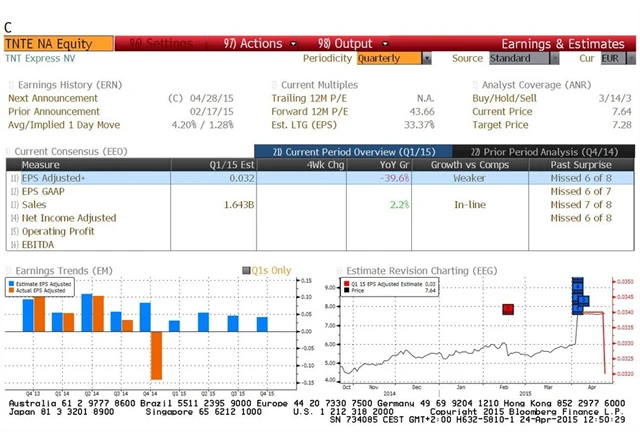
Task: Click the Current Consensus (EEO) icon
Action: coord(9,151)
